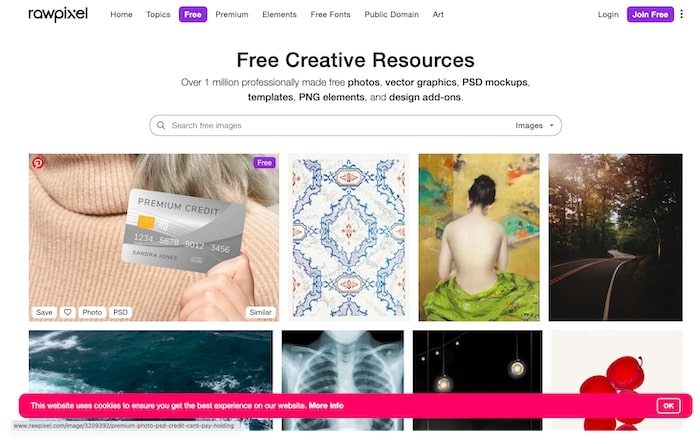
Task: Open Free Fonts page
Action: pyautogui.click(x=330, y=14)
